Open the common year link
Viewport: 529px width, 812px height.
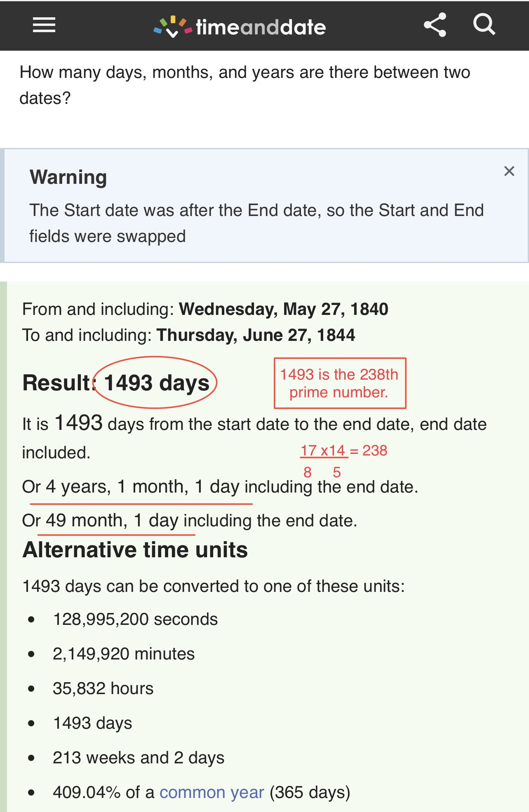point(212,792)
